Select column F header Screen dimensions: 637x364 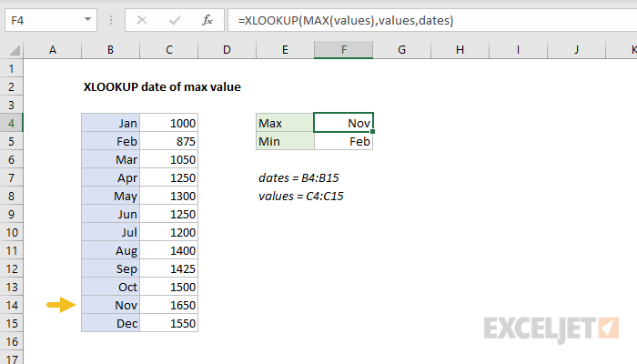tap(344, 50)
